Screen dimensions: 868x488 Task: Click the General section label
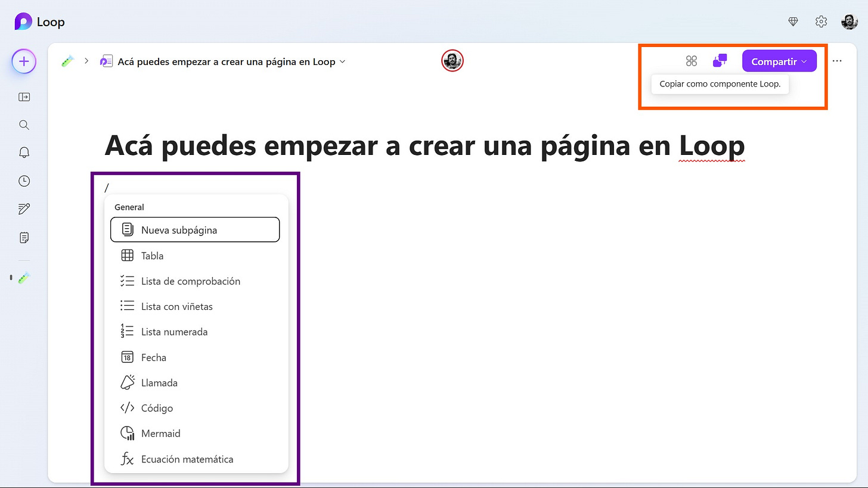[x=129, y=207]
